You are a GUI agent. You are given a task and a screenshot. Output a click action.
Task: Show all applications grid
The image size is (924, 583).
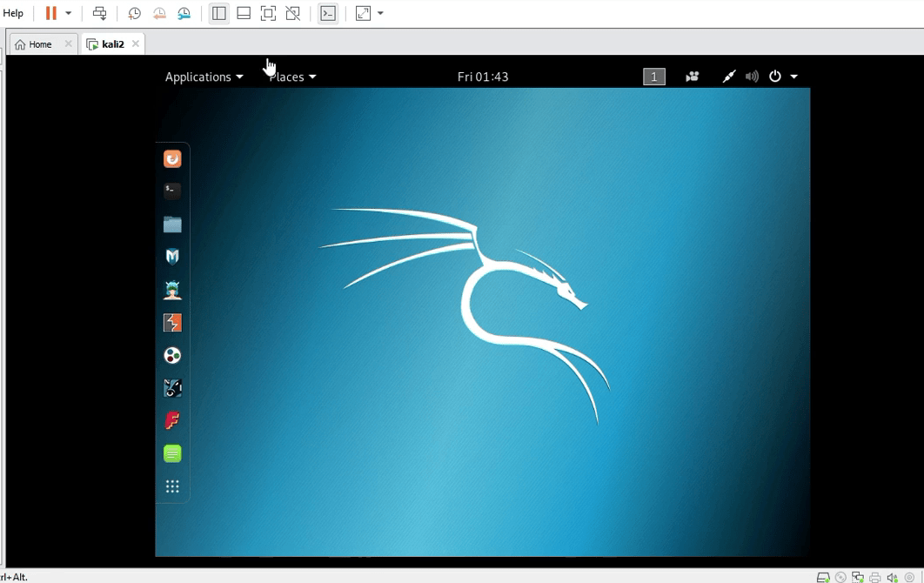click(x=172, y=486)
